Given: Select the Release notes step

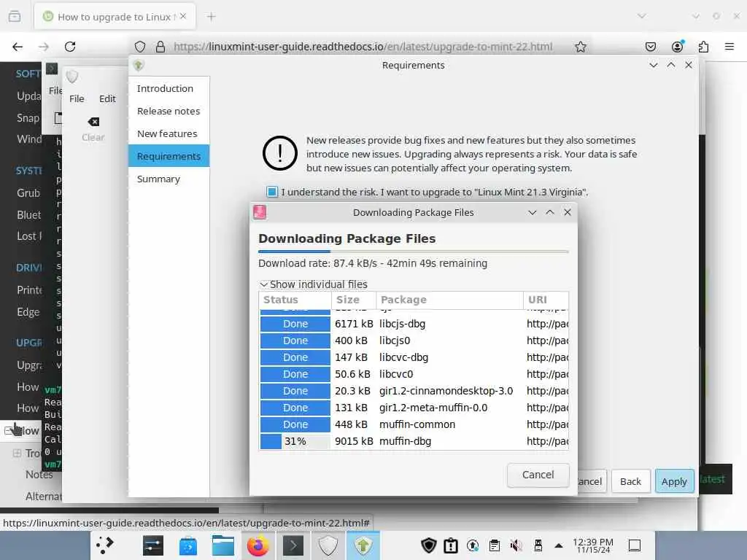Looking at the screenshot, I should pos(169,111).
